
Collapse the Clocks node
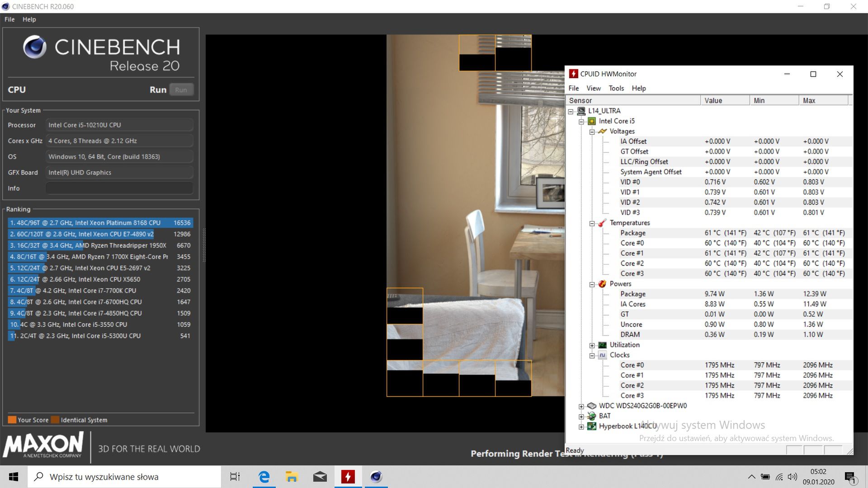[x=592, y=356]
